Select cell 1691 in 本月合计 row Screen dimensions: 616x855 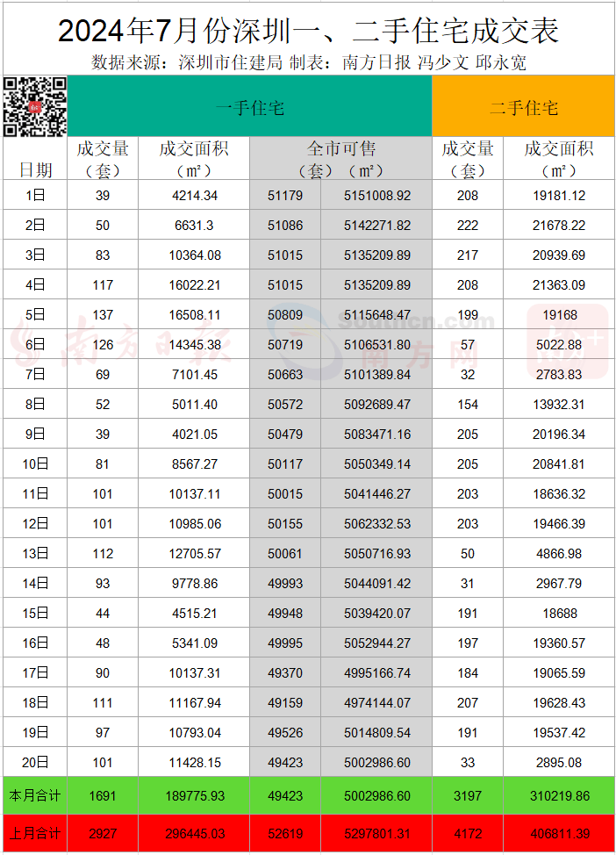pos(103,796)
